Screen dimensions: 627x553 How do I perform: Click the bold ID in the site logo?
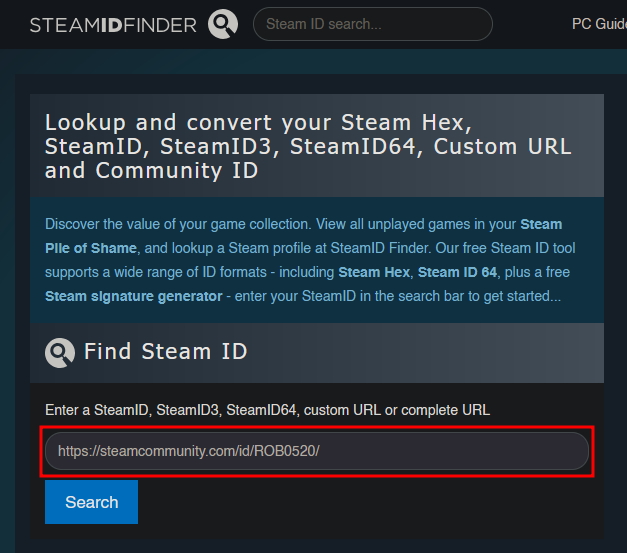(111, 25)
